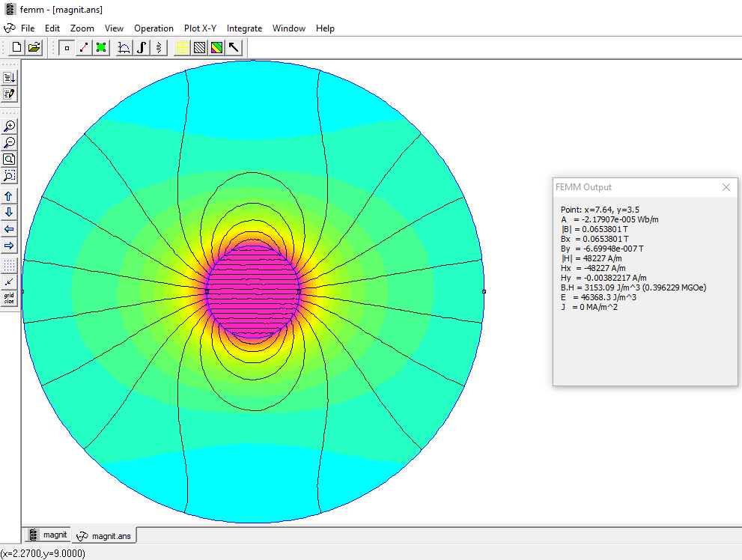Image resolution: width=742 pixels, height=560 pixels.
Task: Click the Open file folder icon
Action: [x=34, y=48]
